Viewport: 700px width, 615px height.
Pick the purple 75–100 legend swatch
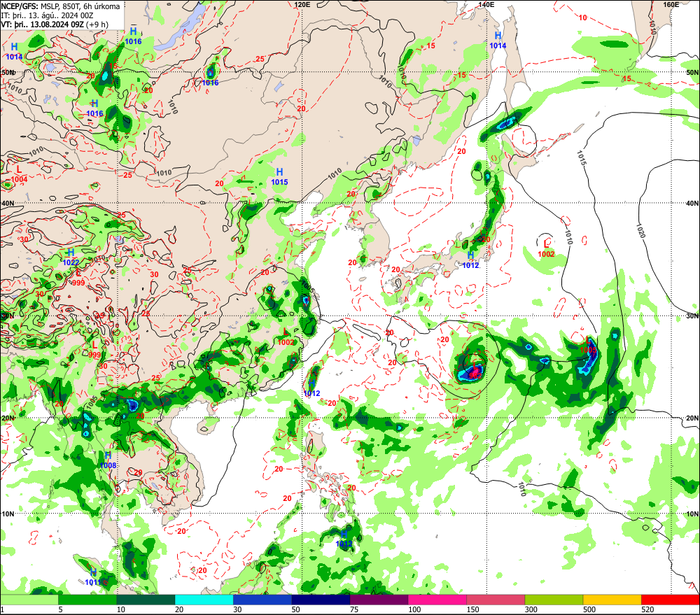click(x=379, y=600)
